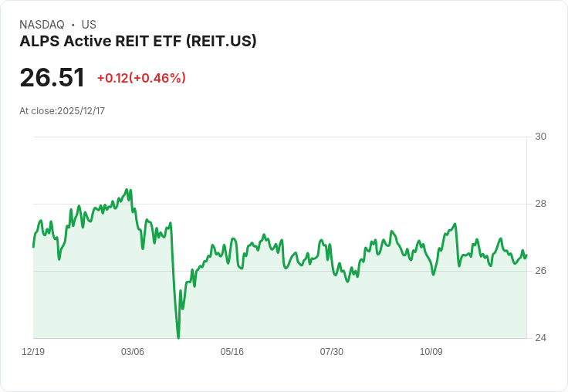The height and width of the screenshot is (392, 568).
Task: Click the ALPS Active REIT ETF title
Action: click(138, 41)
